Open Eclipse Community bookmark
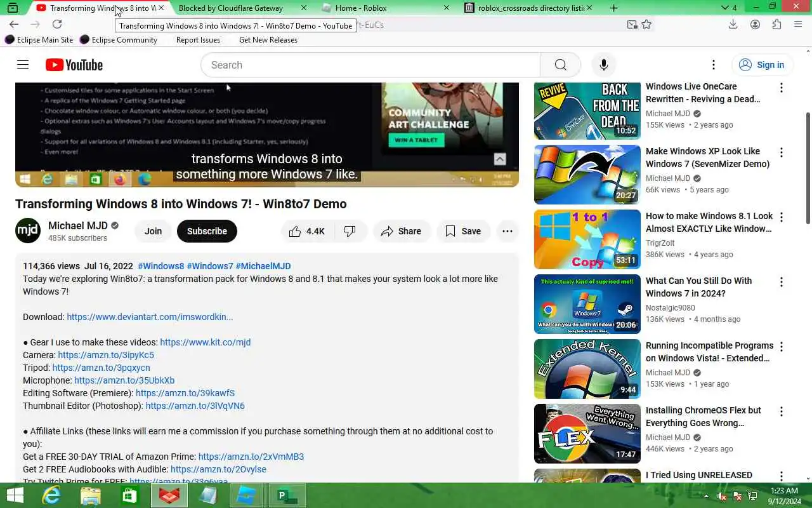 coord(119,39)
